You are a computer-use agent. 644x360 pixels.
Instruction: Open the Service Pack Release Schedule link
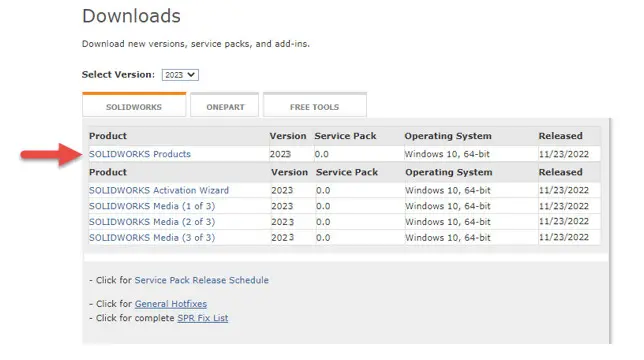(x=202, y=280)
